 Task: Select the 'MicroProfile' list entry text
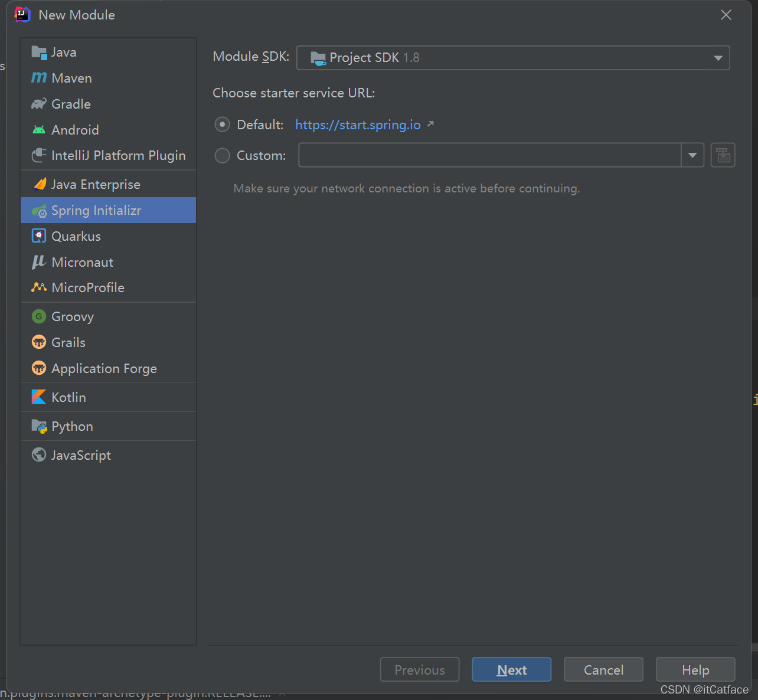point(88,287)
